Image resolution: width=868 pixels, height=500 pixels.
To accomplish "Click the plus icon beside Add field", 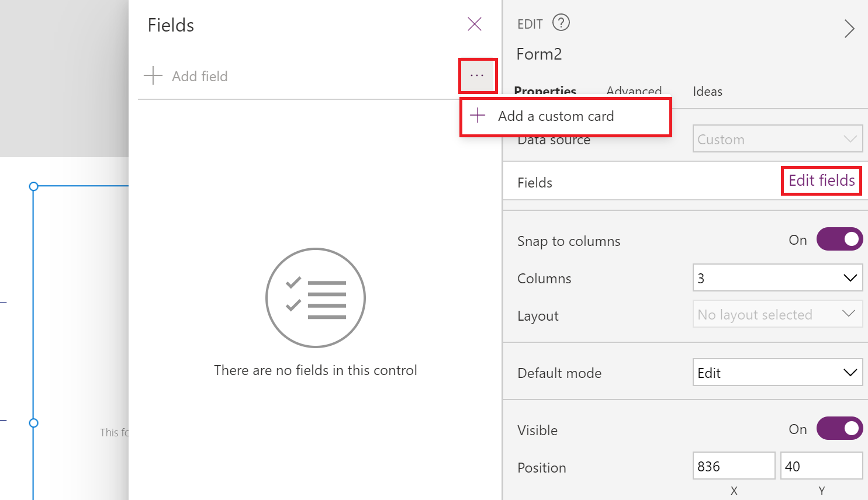I will (153, 75).
